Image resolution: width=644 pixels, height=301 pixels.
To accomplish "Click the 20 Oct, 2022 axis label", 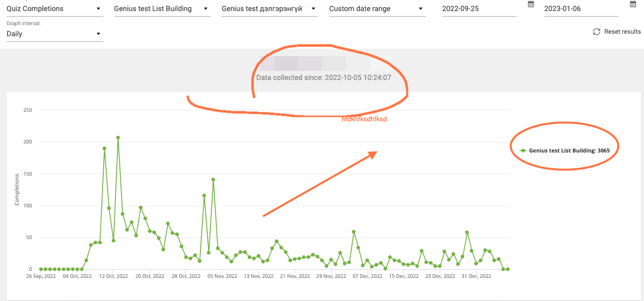I will pos(150,276).
